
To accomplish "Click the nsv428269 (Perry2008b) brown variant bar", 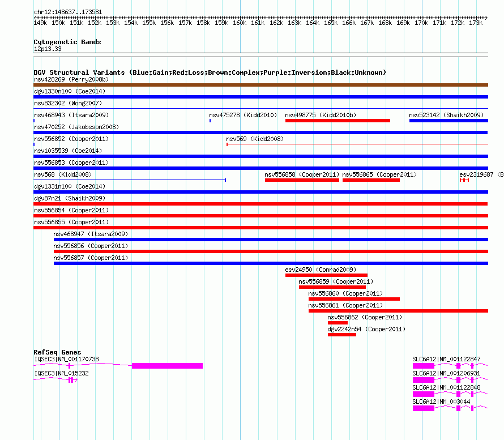I will click(260, 85).
